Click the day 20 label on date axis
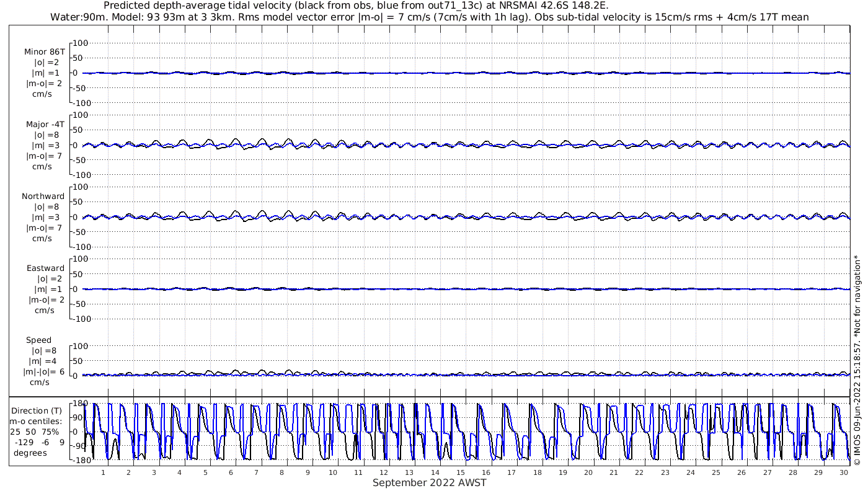 [588, 472]
